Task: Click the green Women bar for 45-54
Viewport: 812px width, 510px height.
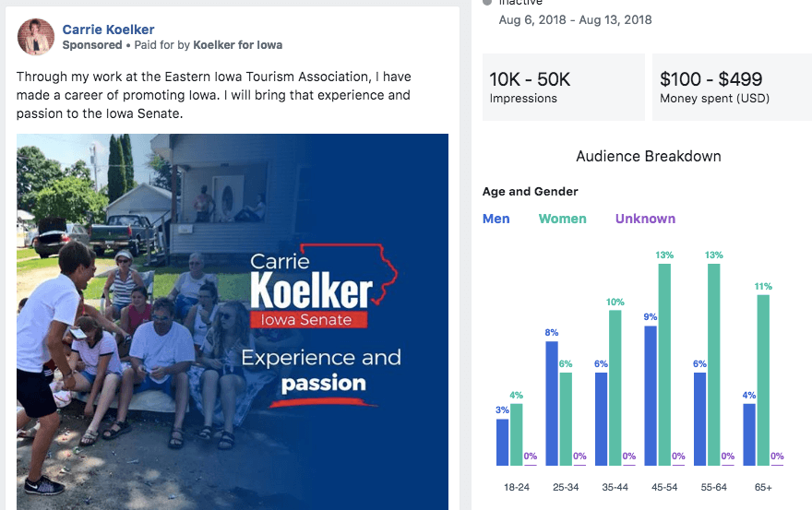Action: (x=664, y=364)
